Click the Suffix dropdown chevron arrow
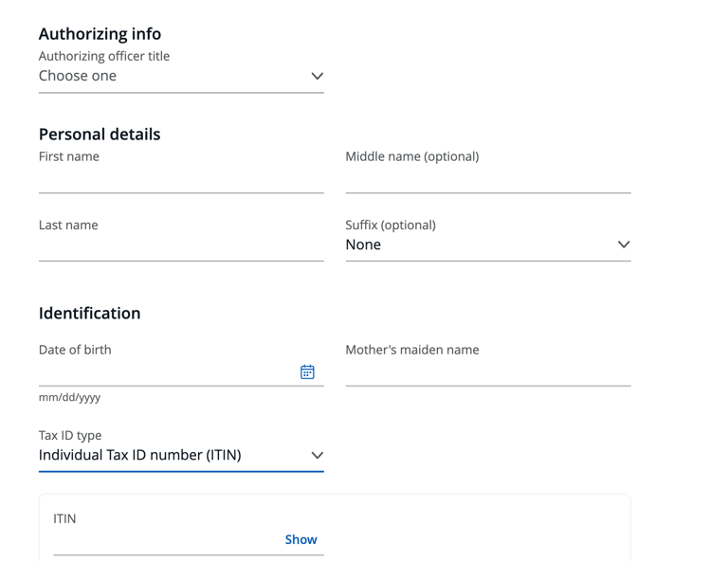 click(x=624, y=244)
